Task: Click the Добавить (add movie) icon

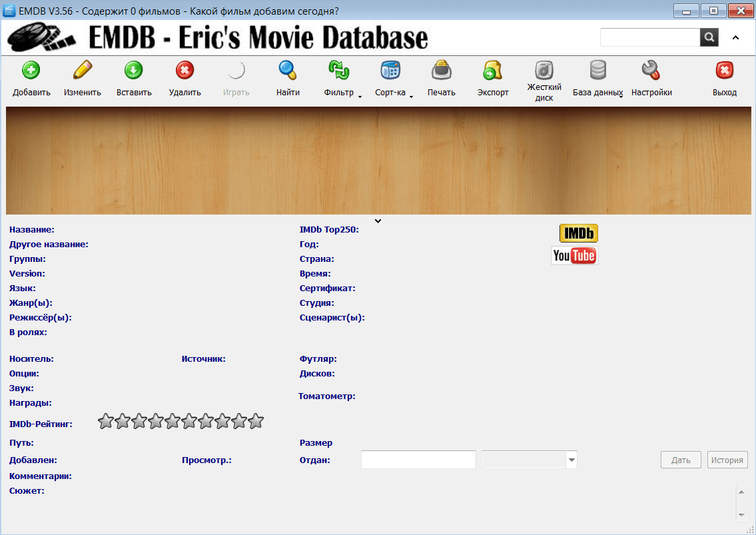Action: click(31, 71)
